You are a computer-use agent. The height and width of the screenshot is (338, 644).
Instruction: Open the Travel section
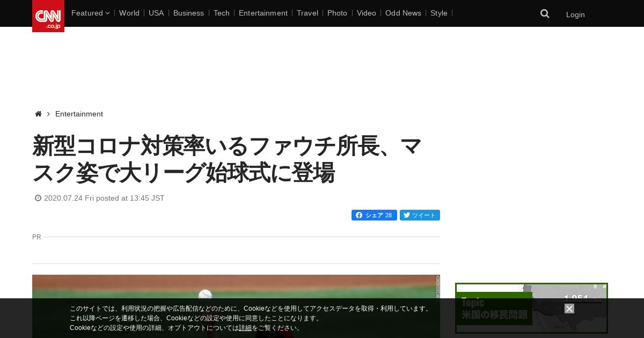[308, 13]
